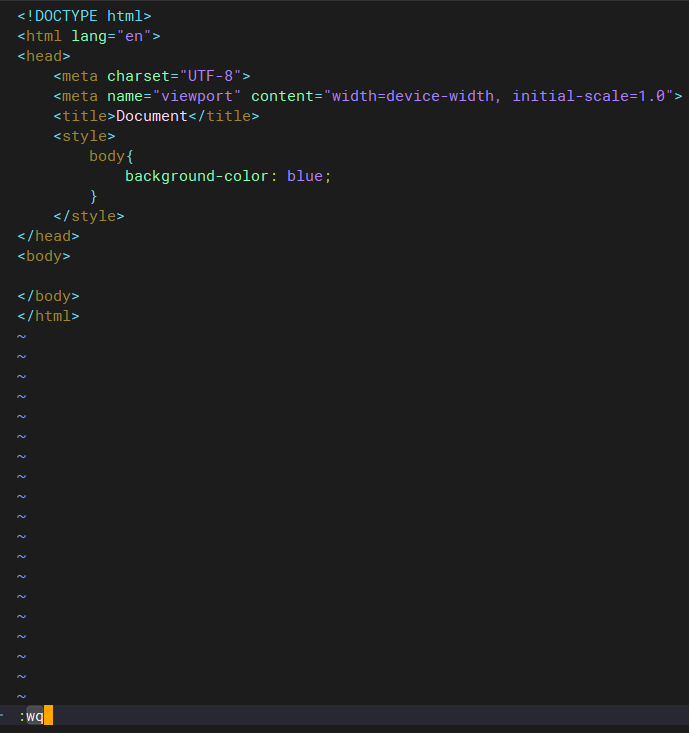Click the :wq command in command line
689x733 pixels.
coord(31,716)
